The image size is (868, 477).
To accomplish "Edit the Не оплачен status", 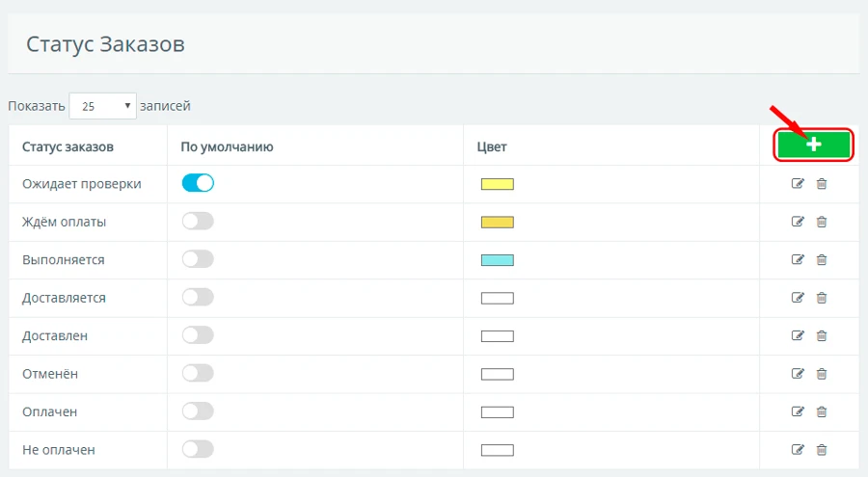I will pyautogui.click(x=798, y=449).
